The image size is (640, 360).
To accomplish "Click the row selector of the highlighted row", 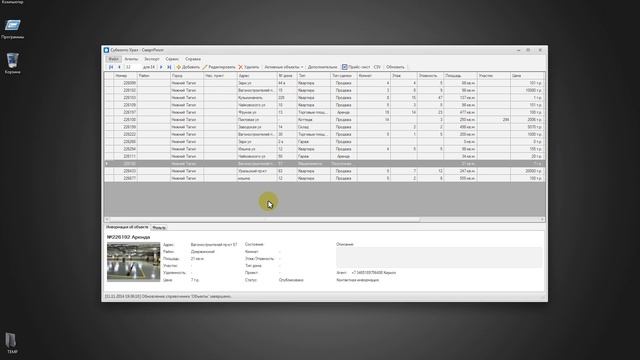I will tap(109, 164).
